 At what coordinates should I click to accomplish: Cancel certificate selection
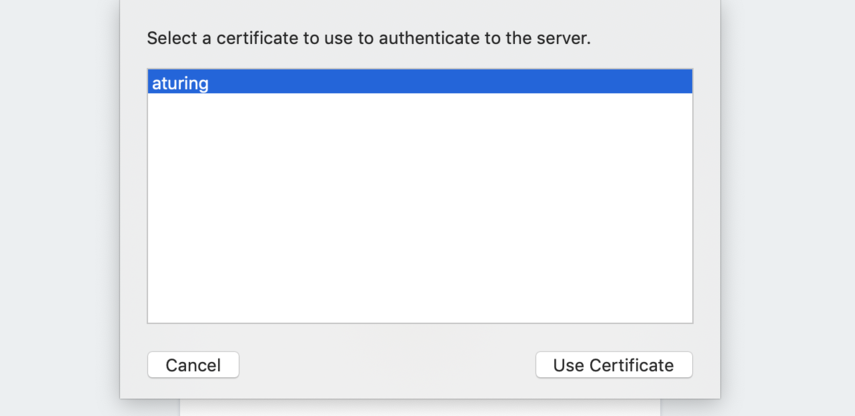tap(193, 365)
